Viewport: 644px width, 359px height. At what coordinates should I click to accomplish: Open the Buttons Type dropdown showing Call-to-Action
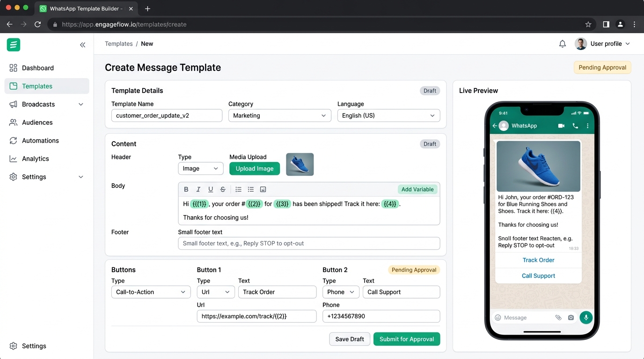point(151,292)
